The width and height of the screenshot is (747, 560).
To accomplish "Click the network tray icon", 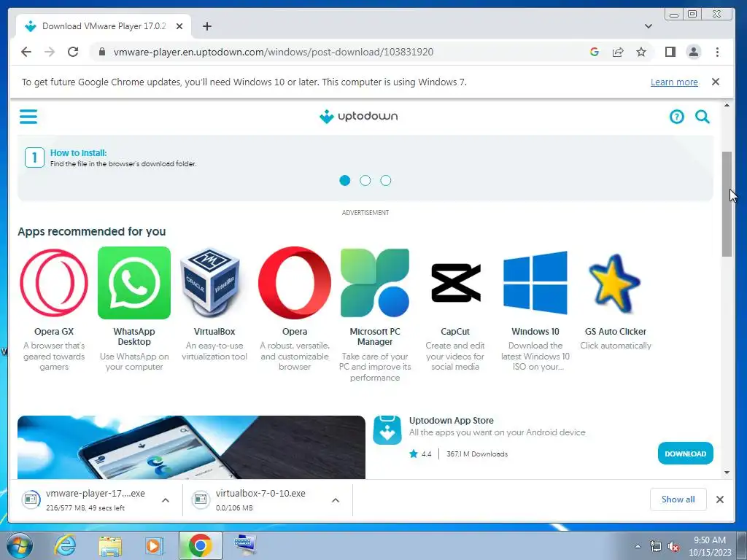I will coord(656,546).
